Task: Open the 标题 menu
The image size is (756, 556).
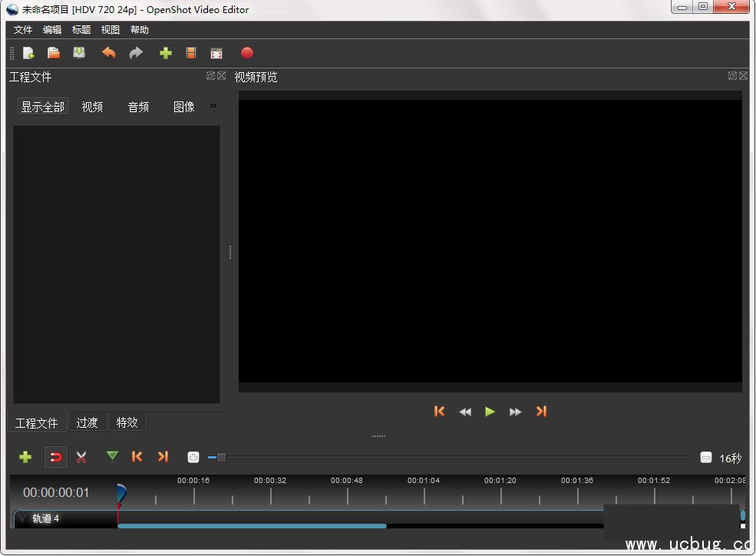Action: point(81,30)
